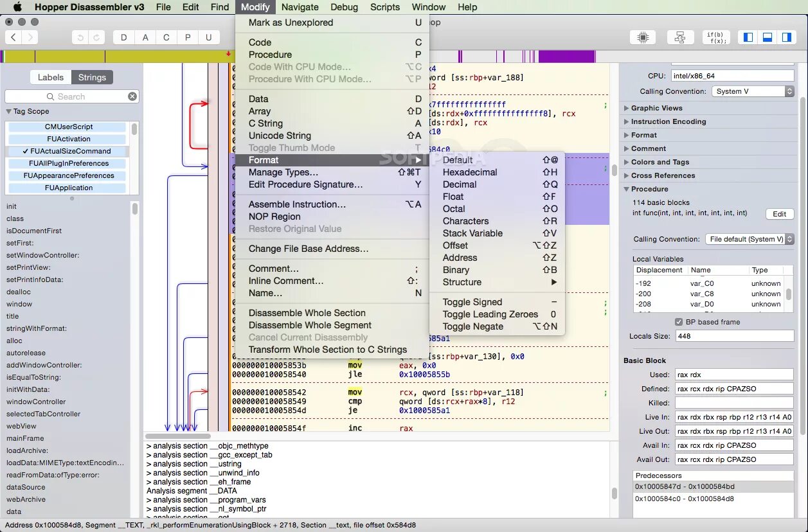Mark as code with the C button
This screenshot has height=532, width=808.
point(166,37)
